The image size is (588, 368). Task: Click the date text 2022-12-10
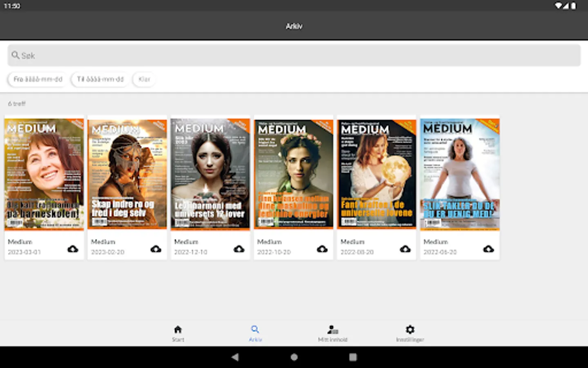pyautogui.click(x=191, y=252)
